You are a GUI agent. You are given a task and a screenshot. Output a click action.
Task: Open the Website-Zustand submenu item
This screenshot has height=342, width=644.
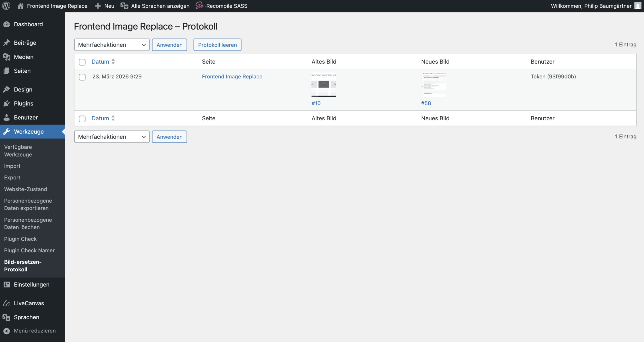point(25,189)
